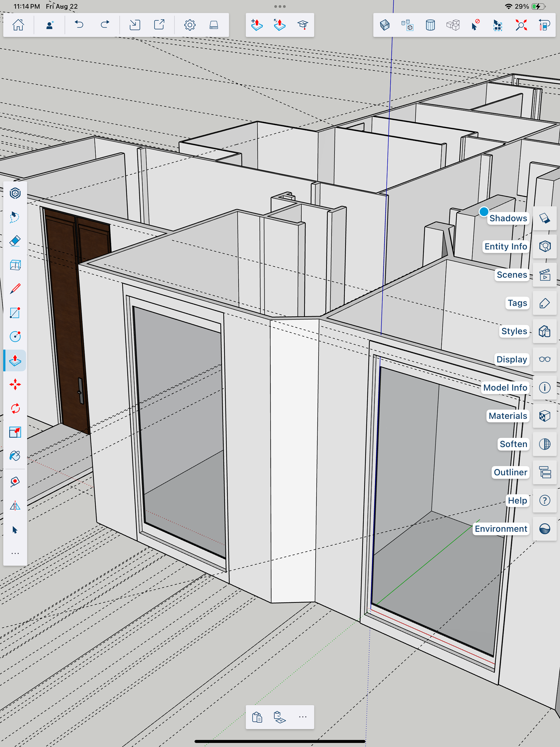The height and width of the screenshot is (747, 560).
Task: Open the Outliner panel icon
Action: point(545,472)
